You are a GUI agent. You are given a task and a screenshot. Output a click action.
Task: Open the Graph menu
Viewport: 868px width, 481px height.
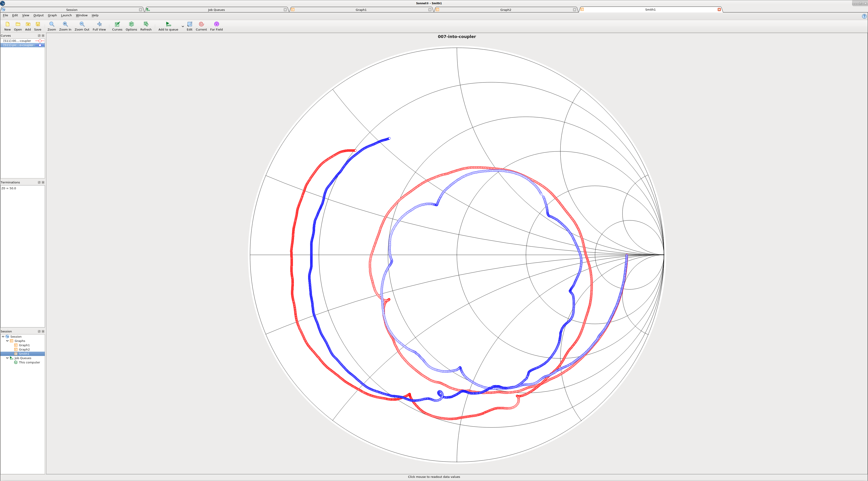coord(52,15)
